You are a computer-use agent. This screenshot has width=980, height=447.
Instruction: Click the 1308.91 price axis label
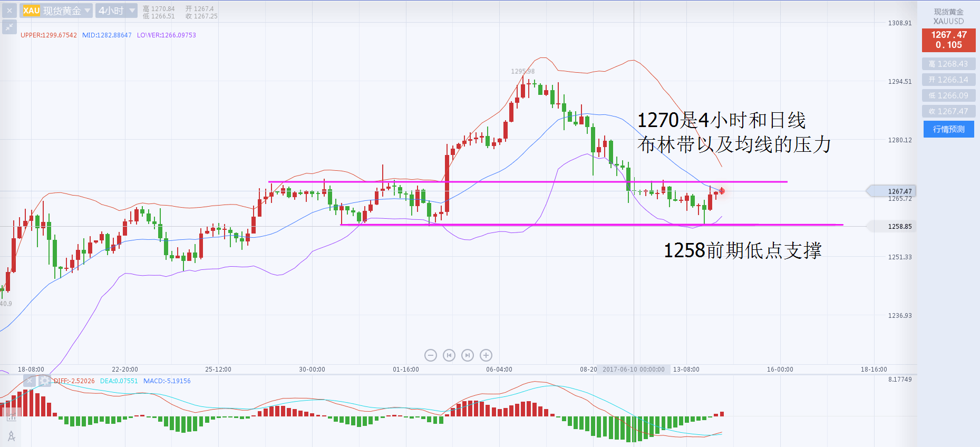900,23
